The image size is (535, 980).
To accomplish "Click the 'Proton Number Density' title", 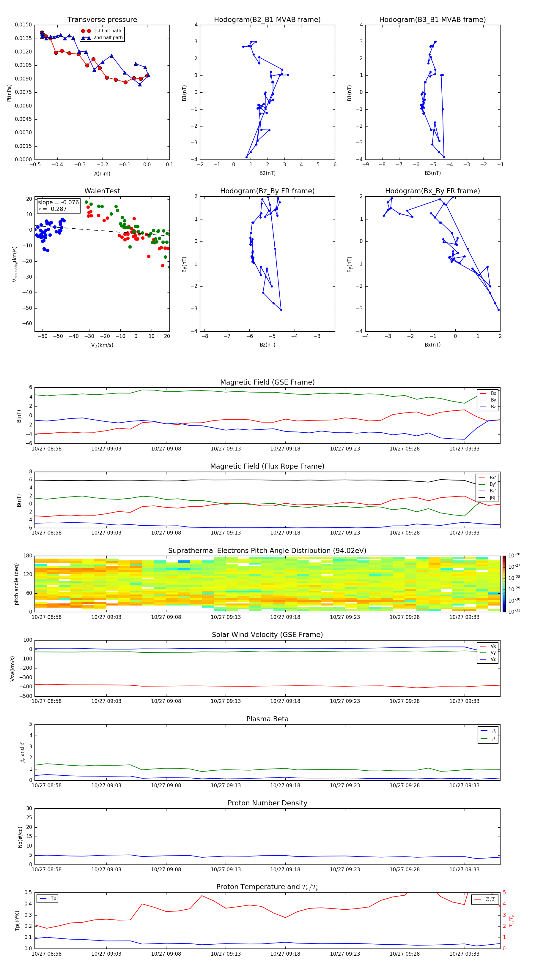I will tap(267, 803).
